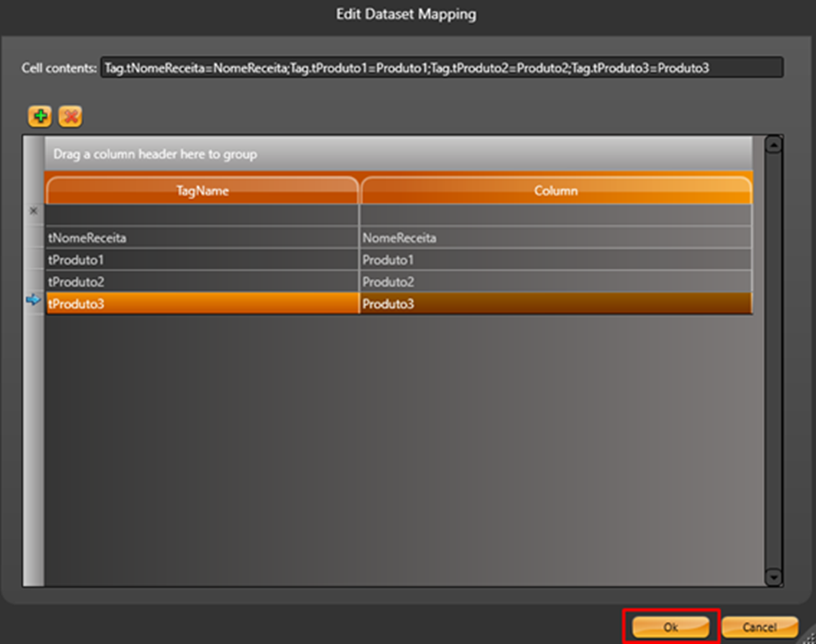Sort by the TagName column header
The image size is (816, 644).
point(202,191)
